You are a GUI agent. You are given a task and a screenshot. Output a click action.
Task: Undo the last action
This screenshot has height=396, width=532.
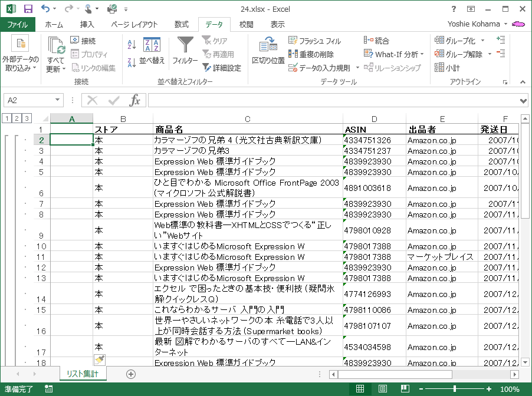coord(45,8)
